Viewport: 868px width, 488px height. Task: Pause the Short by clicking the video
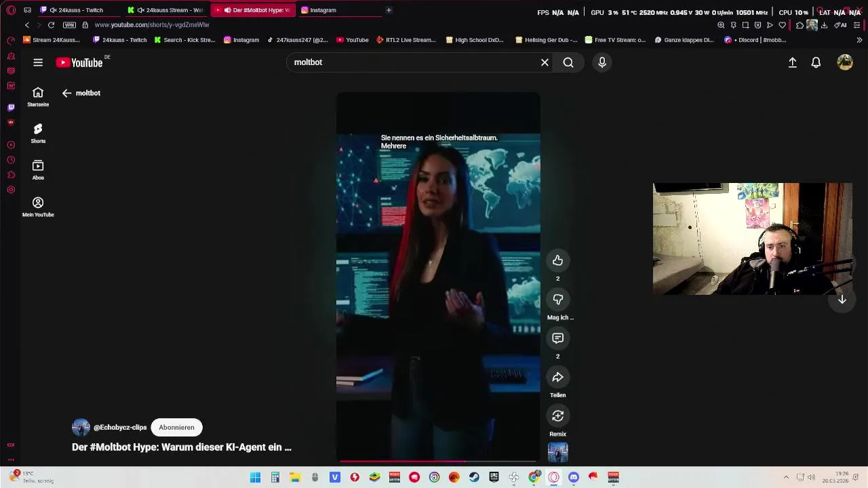[x=438, y=278]
